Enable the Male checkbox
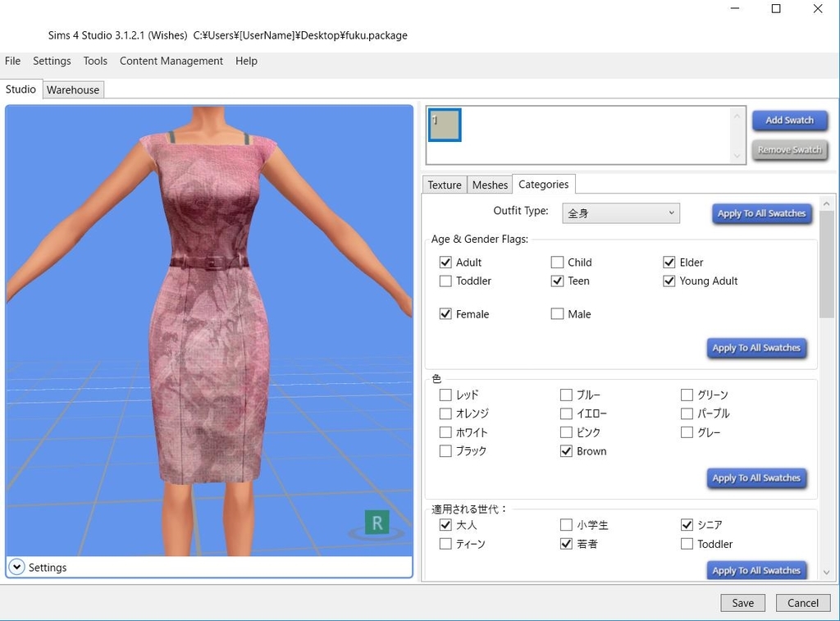 [x=557, y=314]
